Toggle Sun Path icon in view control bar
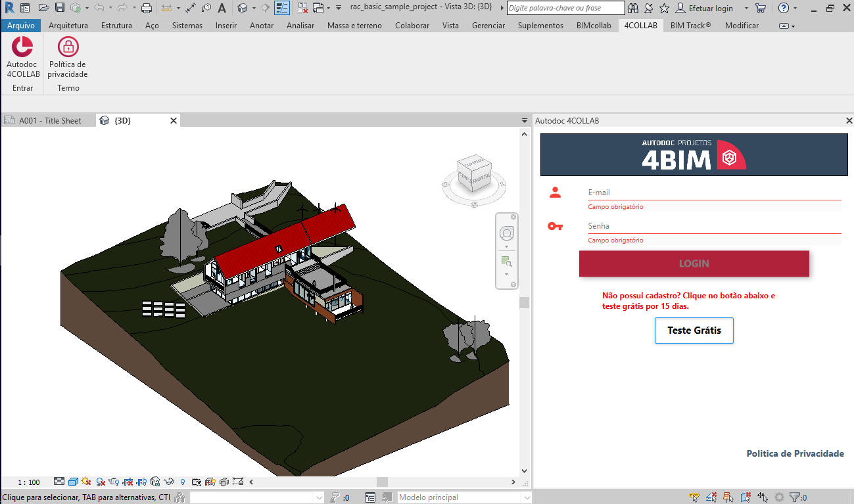Image resolution: width=854 pixels, height=504 pixels. 85,482
